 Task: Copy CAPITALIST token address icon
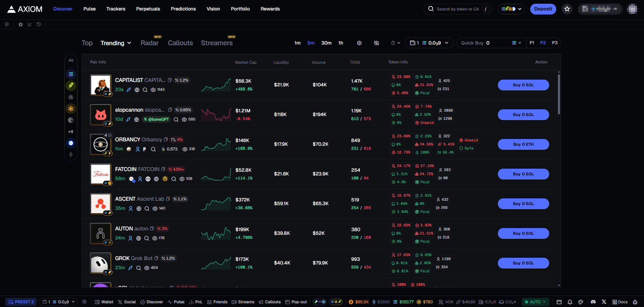pos(170,80)
